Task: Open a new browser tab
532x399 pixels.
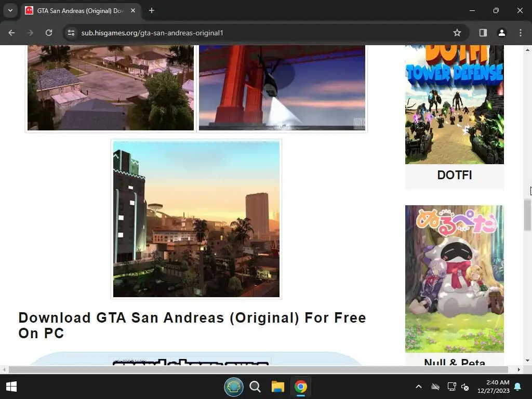Action: point(152,10)
